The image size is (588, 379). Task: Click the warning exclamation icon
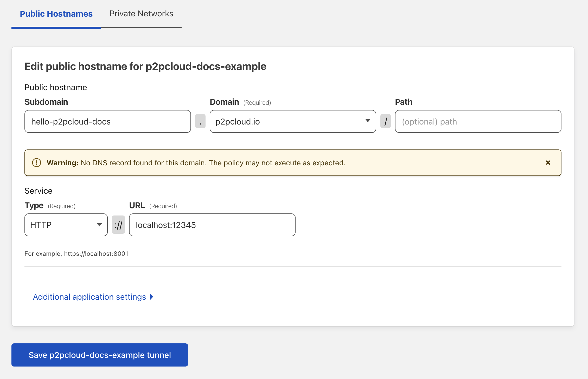click(36, 163)
